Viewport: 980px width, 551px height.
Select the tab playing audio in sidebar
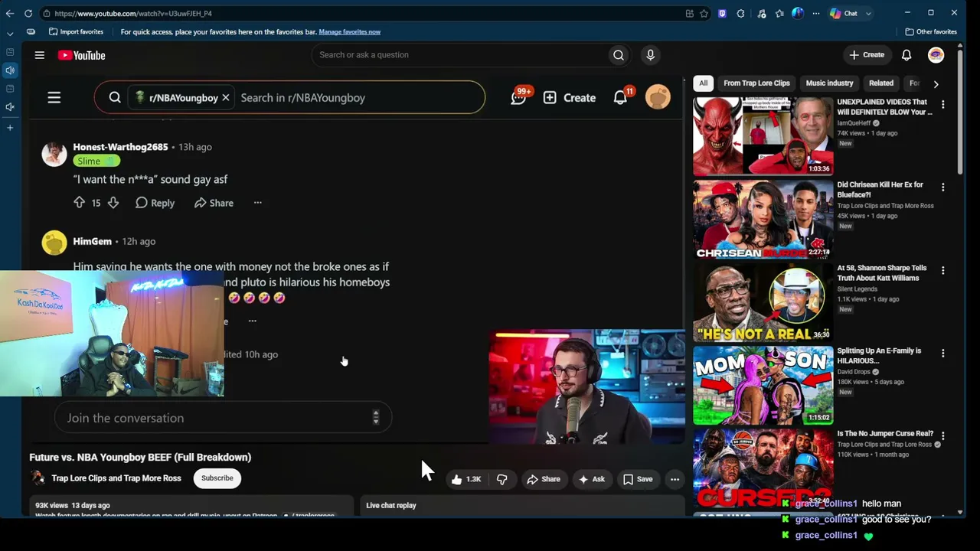click(x=10, y=70)
